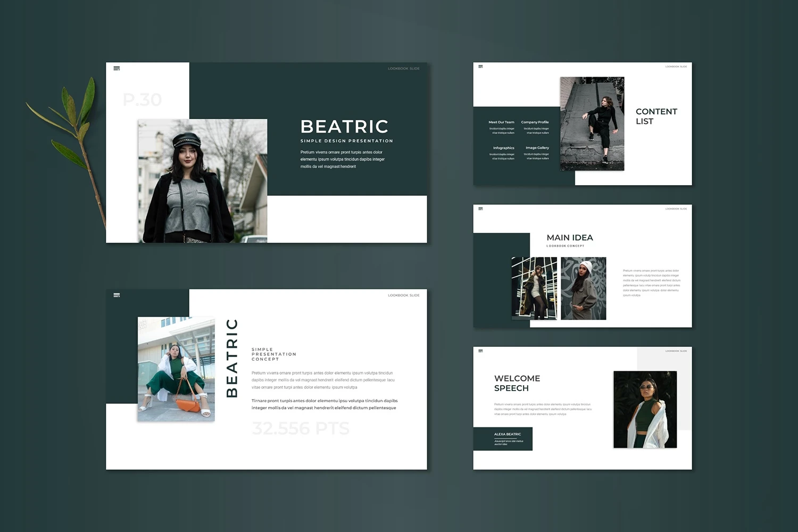Click photo of woman with orange handbag
Image resolution: width=798 pixels, height=532 pixels.
pyautogui.click(x=176, y=369)
